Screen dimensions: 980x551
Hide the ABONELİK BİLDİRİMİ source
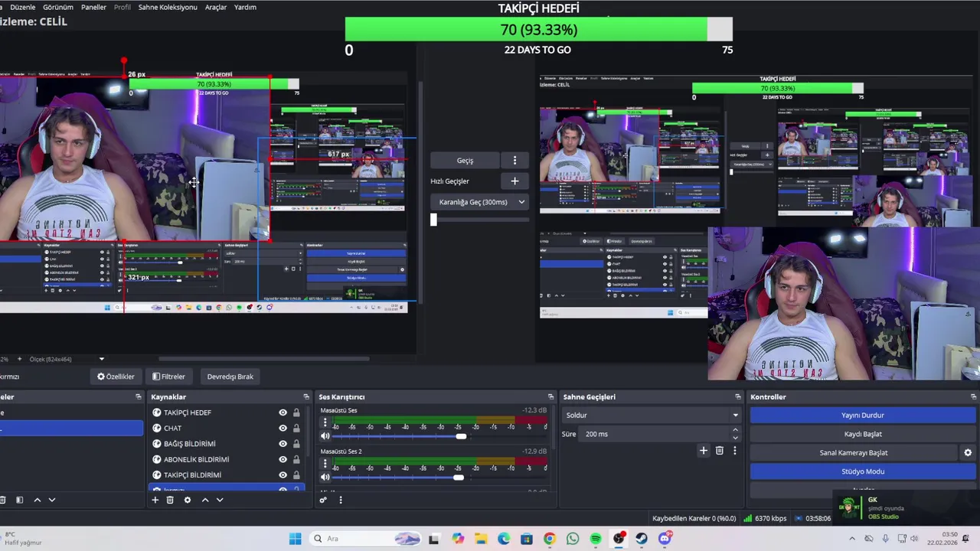[x=283, y=459]
